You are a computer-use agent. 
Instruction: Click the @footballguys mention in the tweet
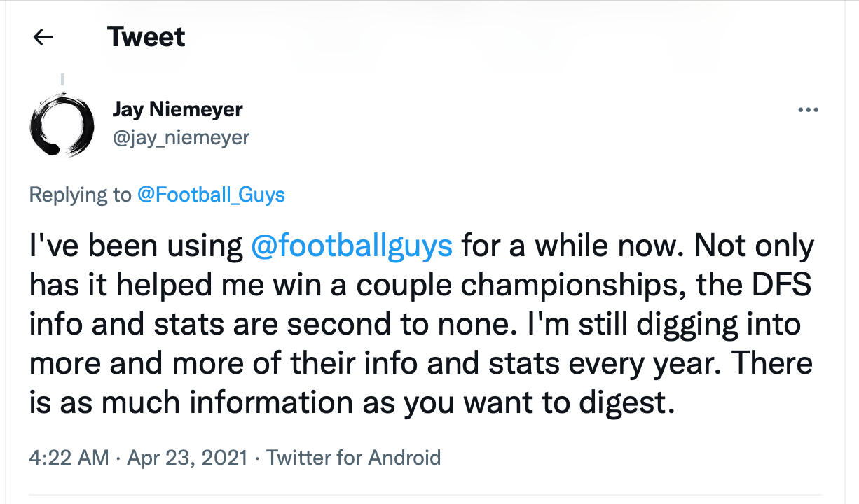(352, 246)
